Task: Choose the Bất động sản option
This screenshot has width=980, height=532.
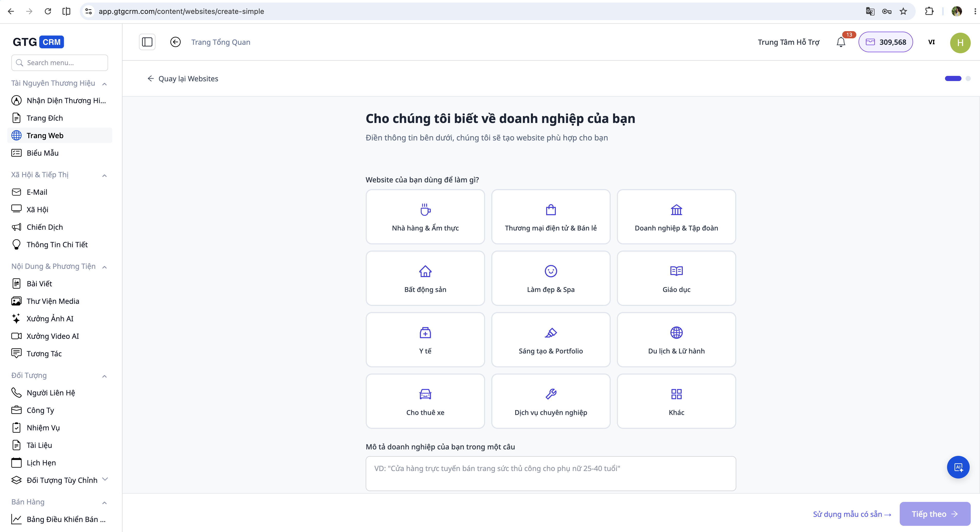Action: (425, 278)
